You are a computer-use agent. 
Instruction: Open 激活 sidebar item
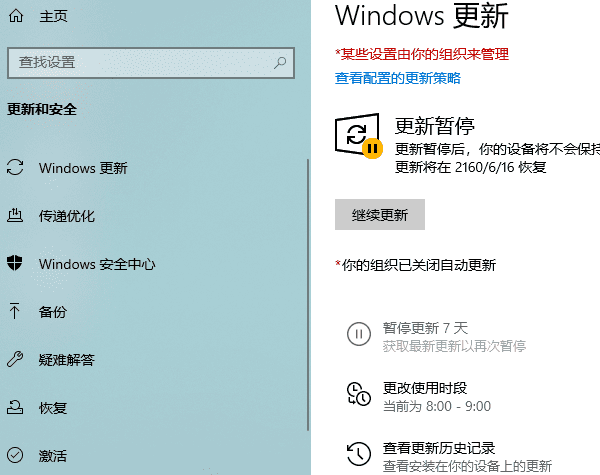tap(53, 456)
